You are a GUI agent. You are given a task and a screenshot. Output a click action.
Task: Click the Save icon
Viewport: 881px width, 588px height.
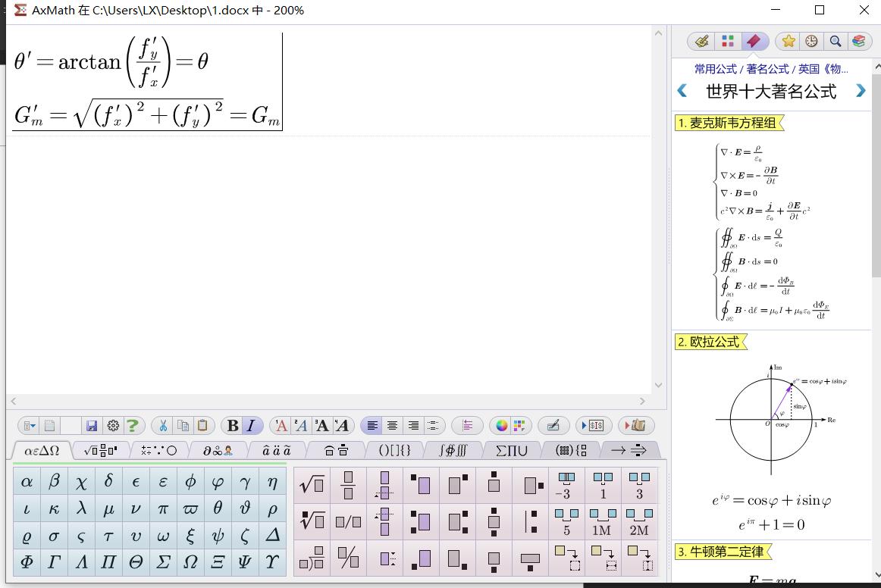[90, 425]
